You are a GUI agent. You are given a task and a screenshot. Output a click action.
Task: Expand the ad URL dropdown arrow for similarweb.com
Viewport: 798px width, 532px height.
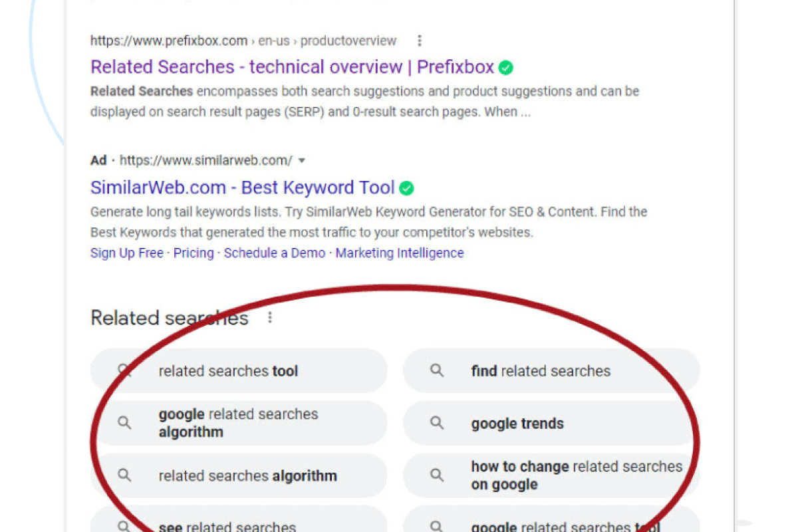click(302, 160)
